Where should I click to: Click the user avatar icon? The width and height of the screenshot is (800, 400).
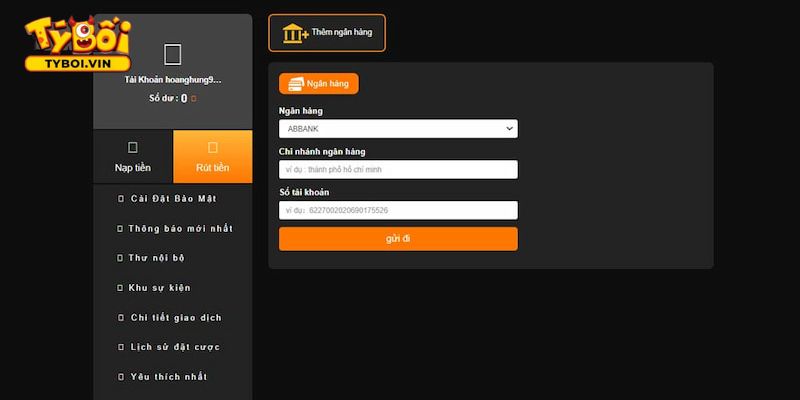tap(172, 54)
